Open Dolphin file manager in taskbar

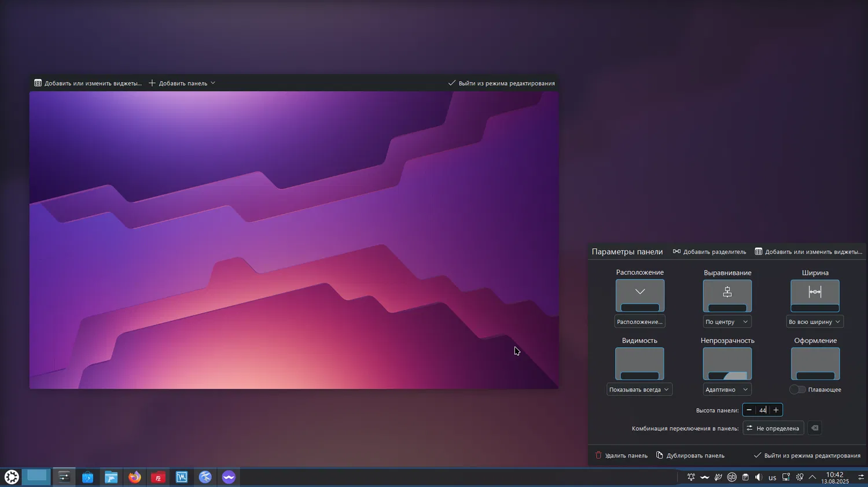[x=111, y=477]
